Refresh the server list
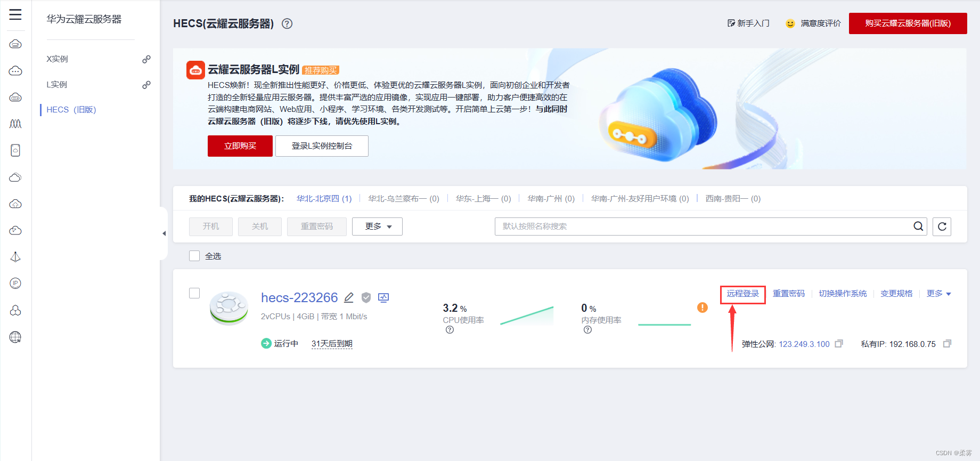 coord(942,227)
